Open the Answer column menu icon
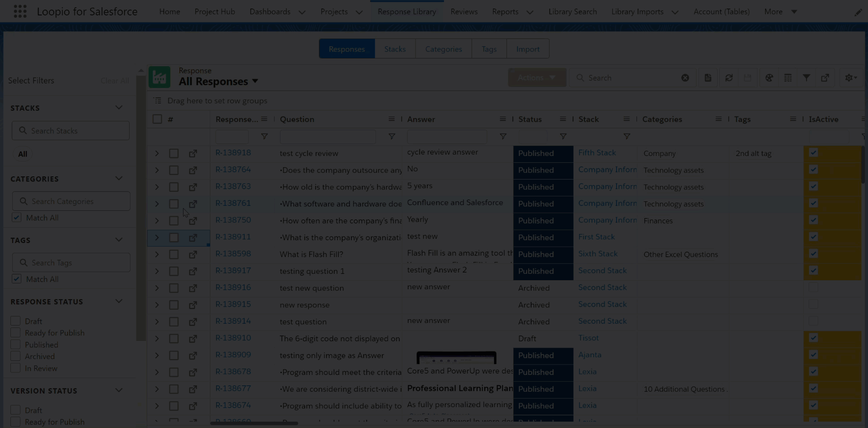The height and width of the screenshot is (428, 868). tap(502, 119)
